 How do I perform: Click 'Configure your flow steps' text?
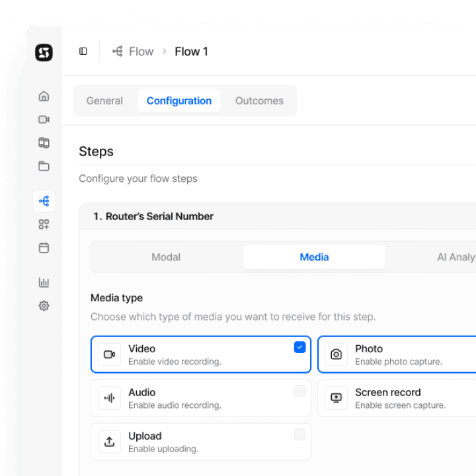pyautogui.click(x=138, y=178)
